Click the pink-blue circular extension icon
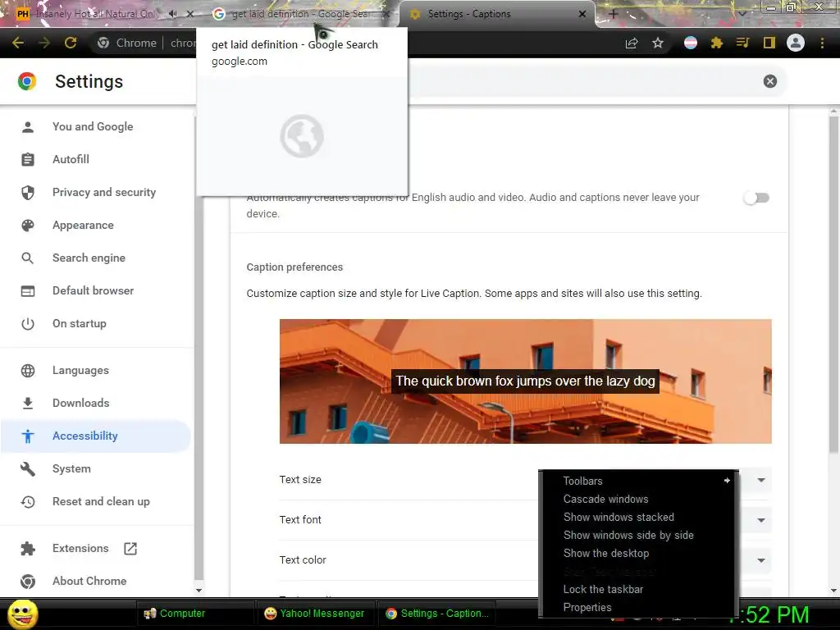Image resolution: width=840 pixels, height=630 pixels. pos(691,43)
